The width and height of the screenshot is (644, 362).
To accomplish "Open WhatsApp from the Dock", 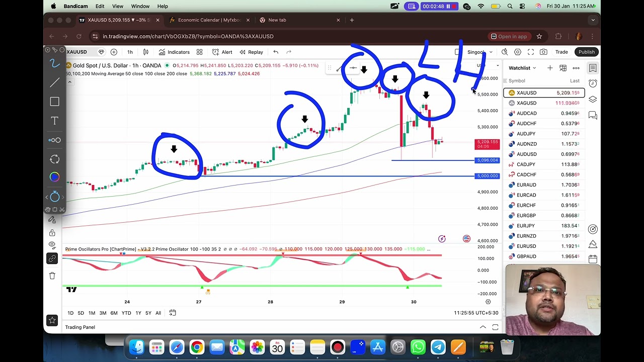I will pyautogui.click(x=418, y=347).
